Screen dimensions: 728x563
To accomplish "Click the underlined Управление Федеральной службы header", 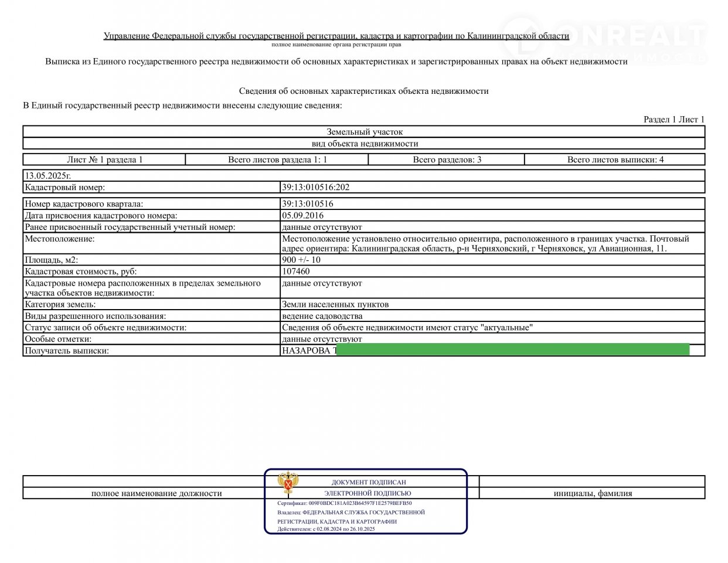I will (336, 36).
